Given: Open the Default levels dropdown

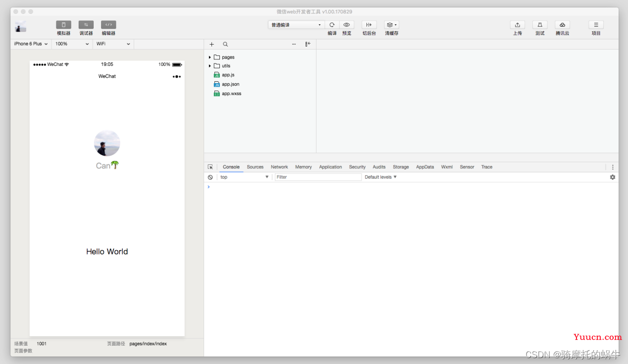Looking at the screenshot, I should click(381, 177).
